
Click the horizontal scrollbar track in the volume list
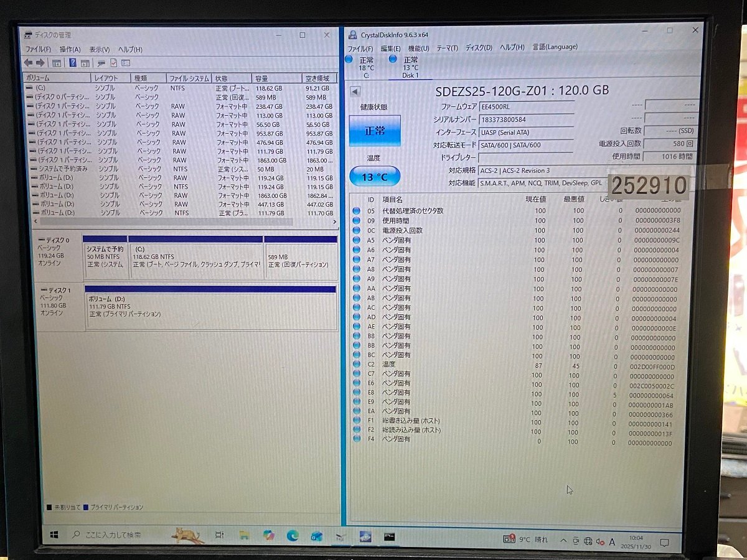tap(166, 222)
